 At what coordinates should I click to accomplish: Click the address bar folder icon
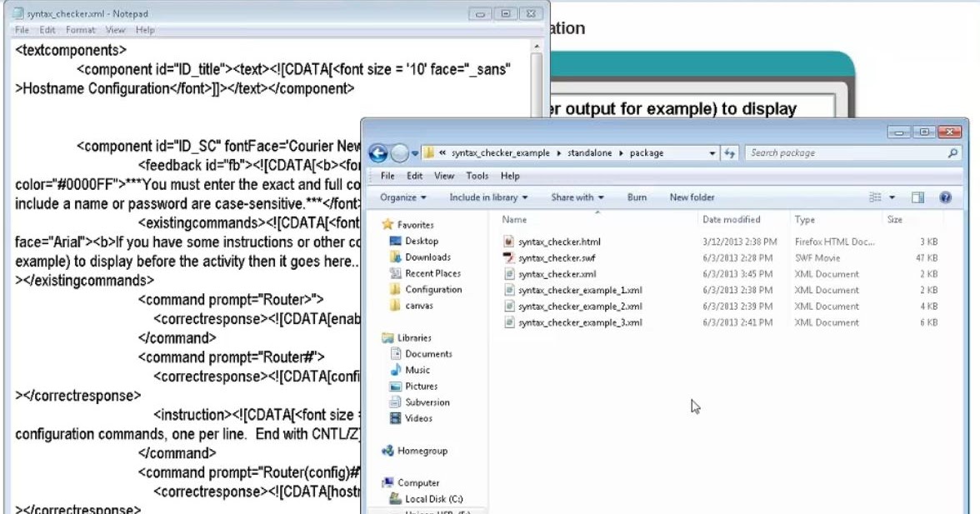tap(428, 153)
